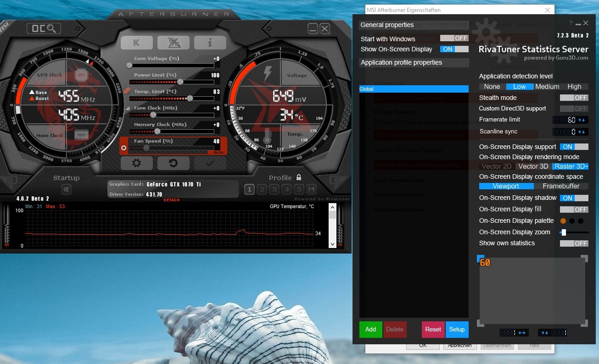Choose Vector 3D rendering mode

click(533, 166)
